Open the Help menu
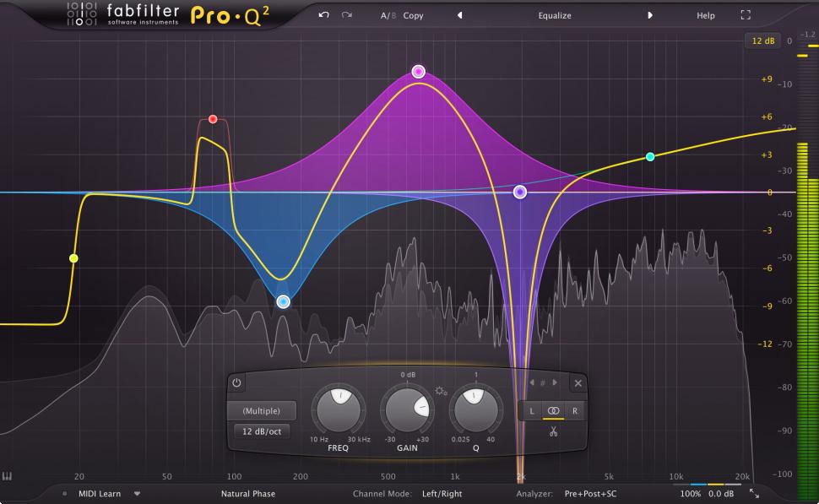The image size is (819, 504). (705, 15)
